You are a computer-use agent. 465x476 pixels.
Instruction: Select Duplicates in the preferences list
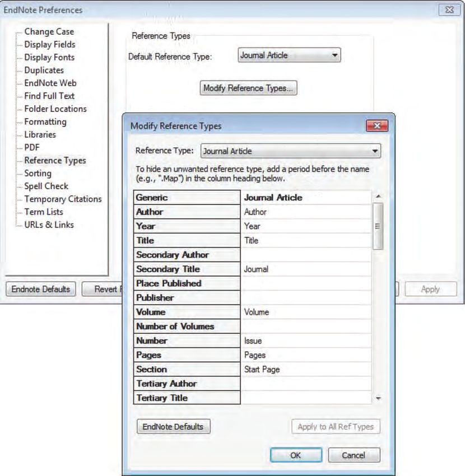(x=44, y=70)
